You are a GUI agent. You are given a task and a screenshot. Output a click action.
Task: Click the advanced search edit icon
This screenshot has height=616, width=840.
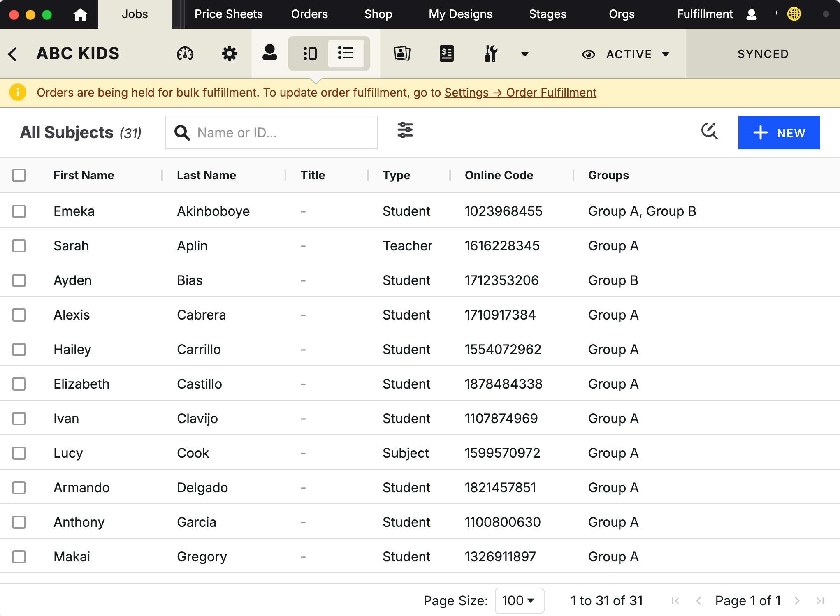[709, 132]
